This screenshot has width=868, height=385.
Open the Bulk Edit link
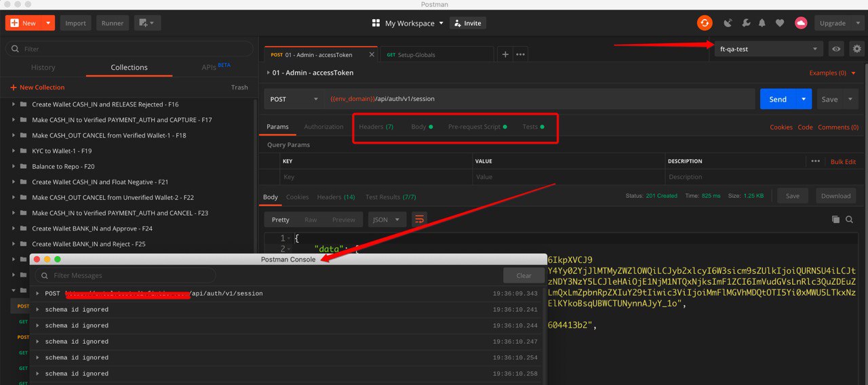pos(843,161)
